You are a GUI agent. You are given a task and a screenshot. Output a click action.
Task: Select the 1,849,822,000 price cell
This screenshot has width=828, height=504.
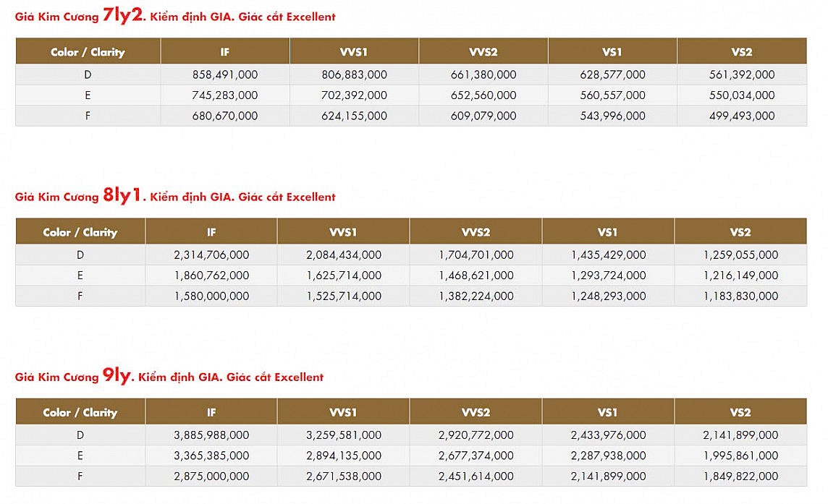pos(740,476)
